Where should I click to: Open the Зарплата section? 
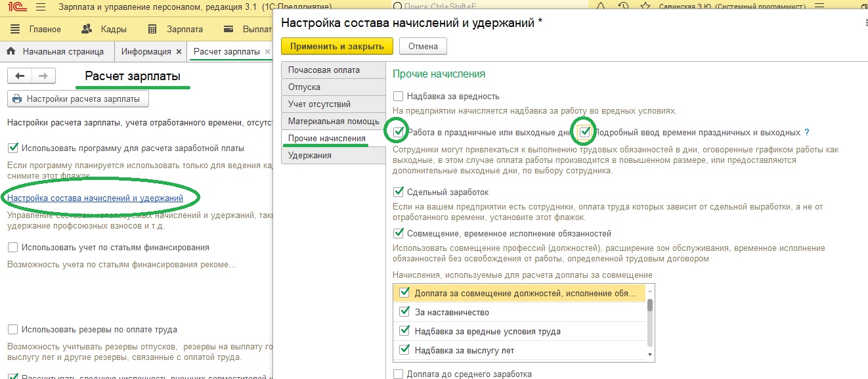click(x=184, y=29)
